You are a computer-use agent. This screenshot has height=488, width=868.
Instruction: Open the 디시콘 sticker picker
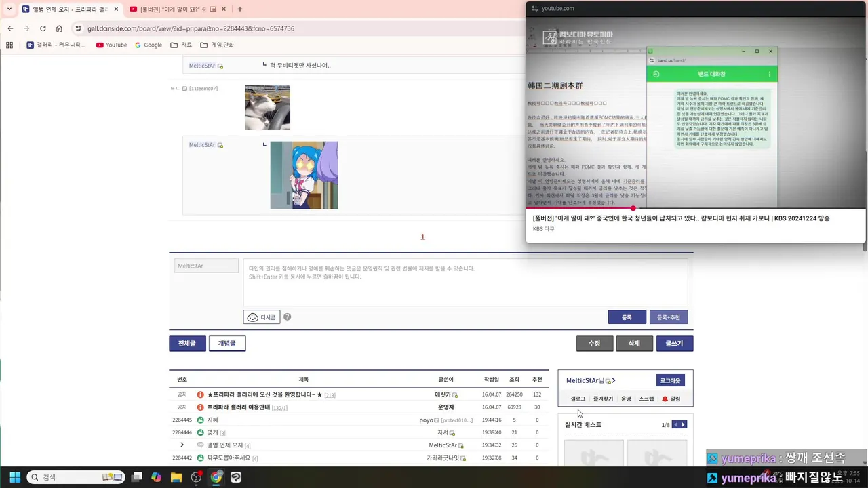262,317
